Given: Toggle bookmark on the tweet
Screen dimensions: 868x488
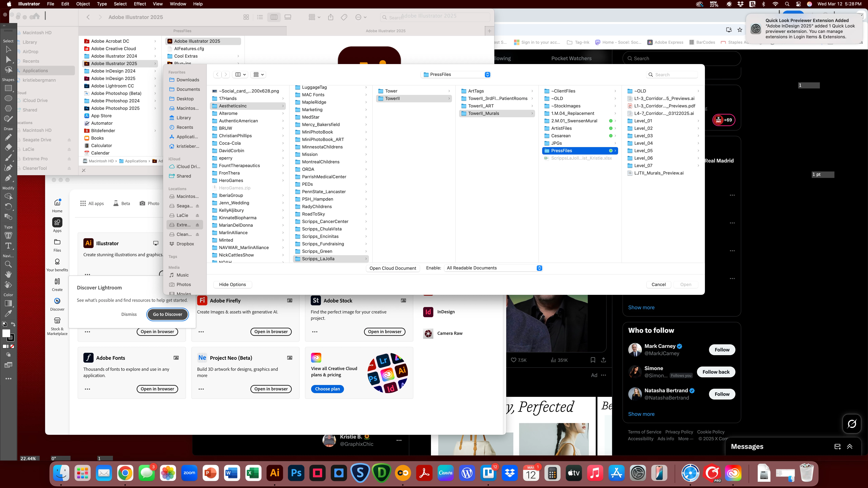Looking at the screenshot, I should pyautogui.click(x=593, y=360).
